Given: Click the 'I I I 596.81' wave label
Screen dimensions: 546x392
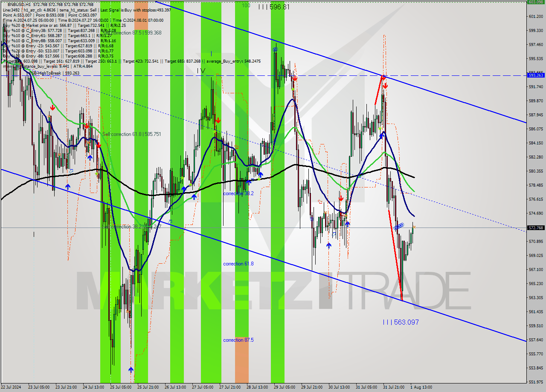Looking at the screenshot, I should (274, 7).
